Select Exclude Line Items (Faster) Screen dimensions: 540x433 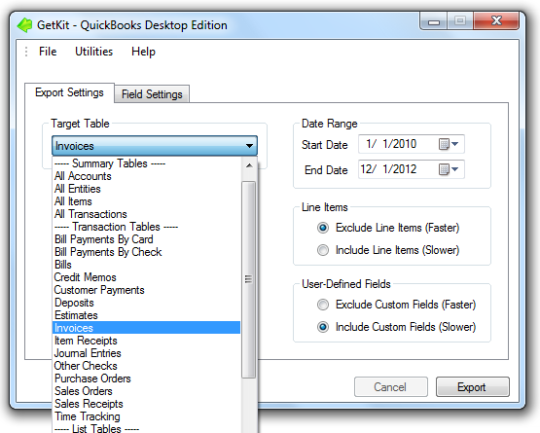tap(323, 228)
